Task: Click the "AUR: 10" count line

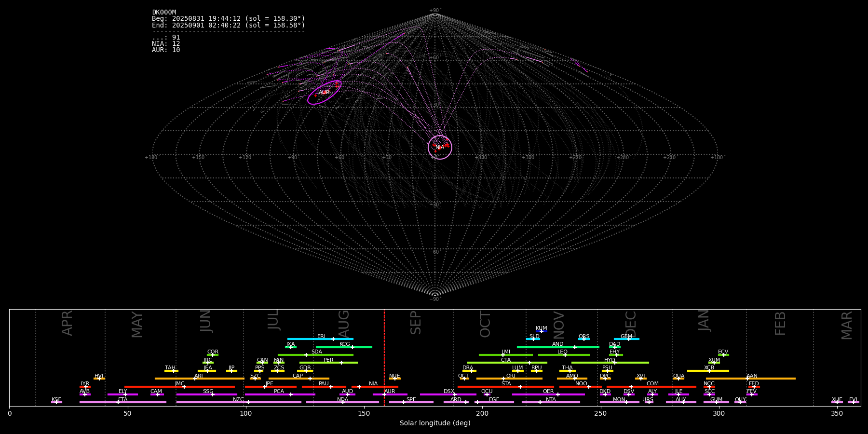Action: [x=166, y=50]
